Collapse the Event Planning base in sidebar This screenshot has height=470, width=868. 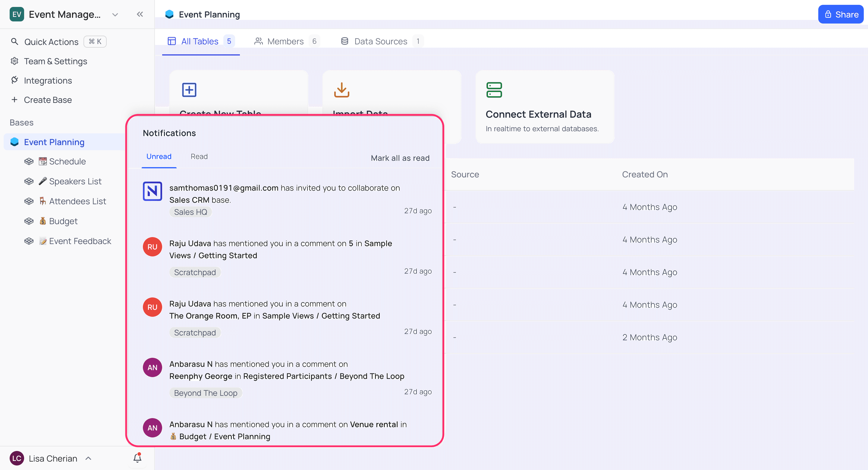[54, 142]
